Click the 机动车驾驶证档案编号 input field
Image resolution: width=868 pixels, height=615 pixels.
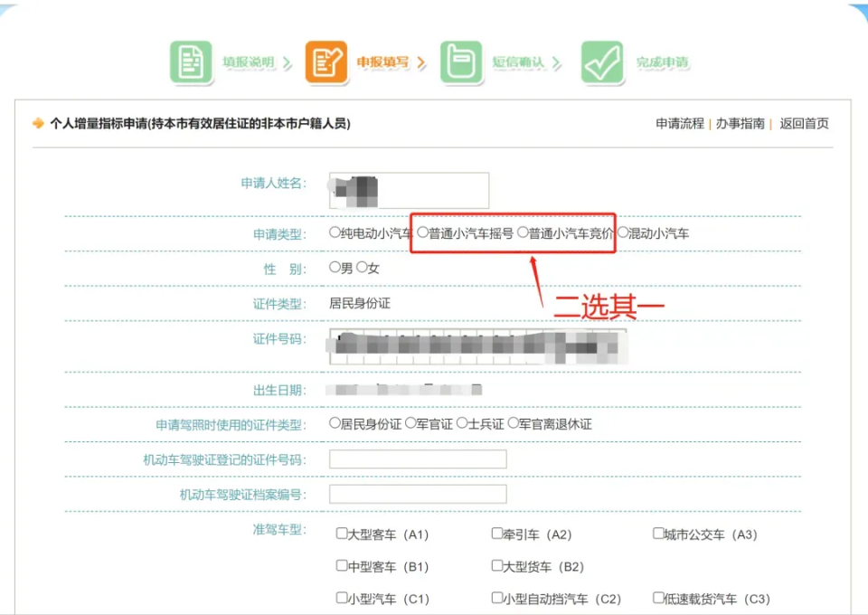point(416,494)
